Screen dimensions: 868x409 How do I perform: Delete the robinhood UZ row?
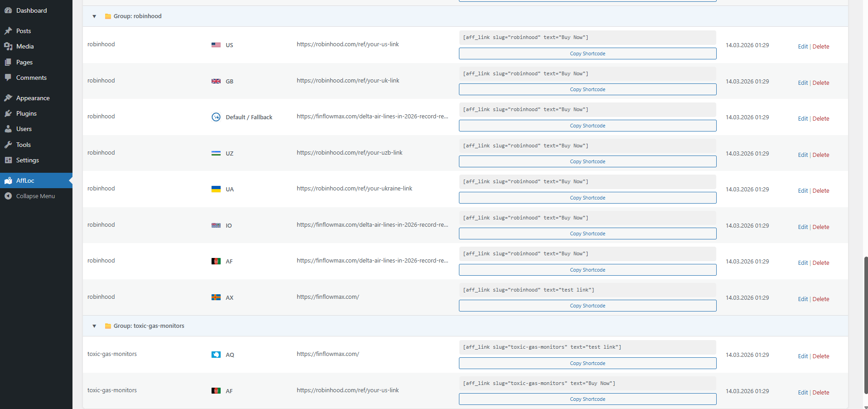[x=821, y=155]
